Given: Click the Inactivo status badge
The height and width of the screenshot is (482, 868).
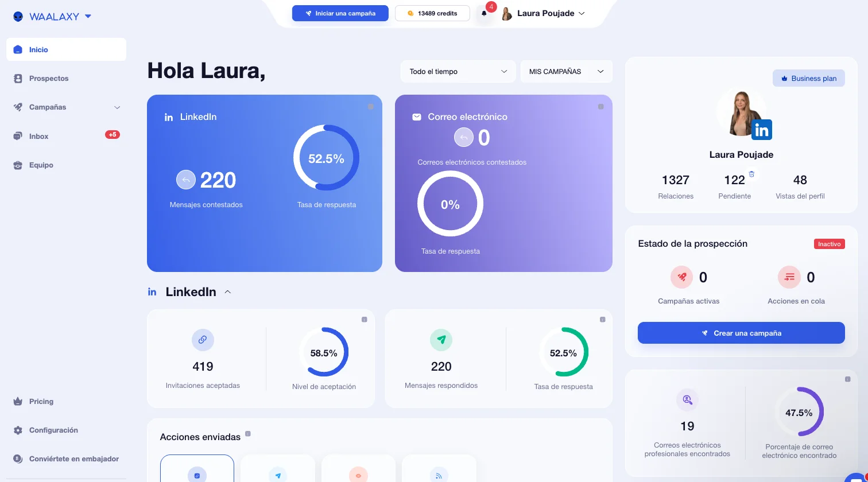Looking at the screenshot, I should 830,244.
